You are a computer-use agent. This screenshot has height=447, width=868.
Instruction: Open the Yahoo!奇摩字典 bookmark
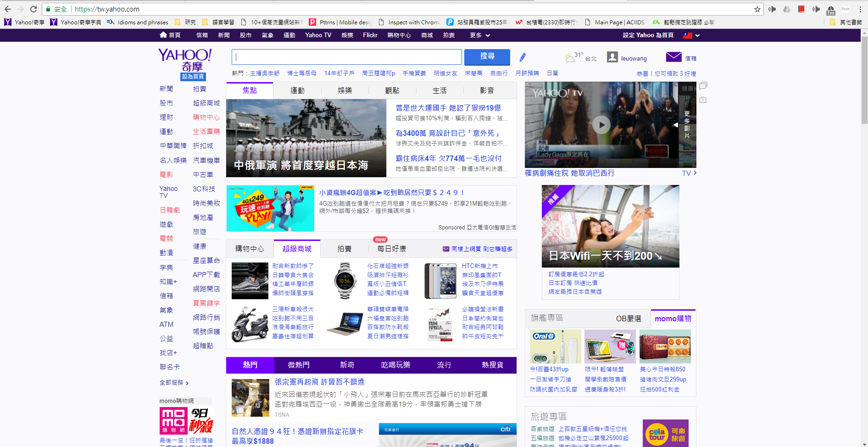click(x=76, y=22)
